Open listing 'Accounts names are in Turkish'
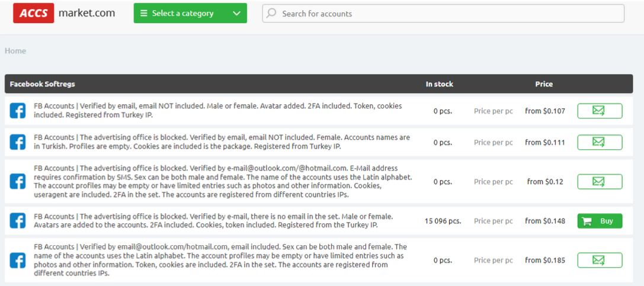This screenshot has width=644, height=286. click(222, 142)
